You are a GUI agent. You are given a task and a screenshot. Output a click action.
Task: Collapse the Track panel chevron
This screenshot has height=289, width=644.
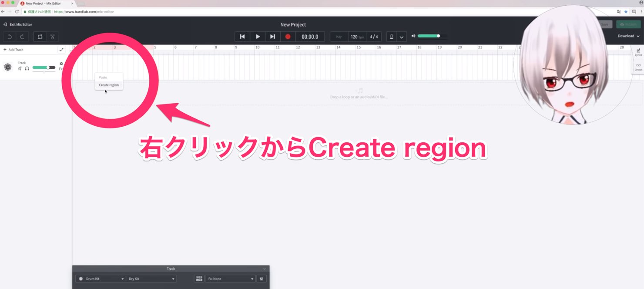264,269
